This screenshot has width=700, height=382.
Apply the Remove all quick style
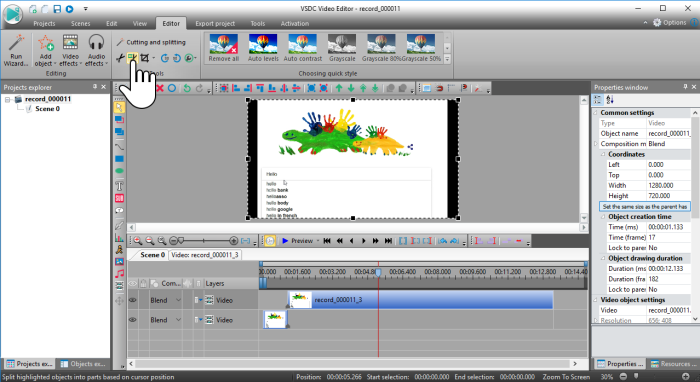click(224, 48)
